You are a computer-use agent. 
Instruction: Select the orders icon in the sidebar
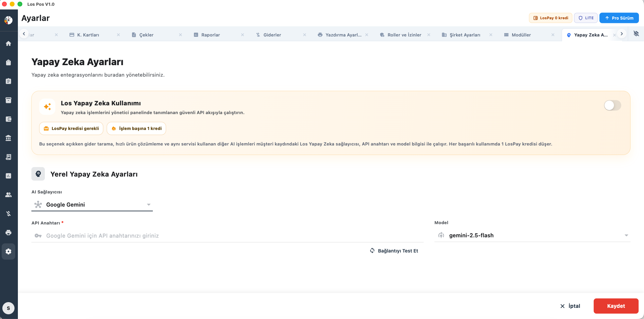pos(9,62)
